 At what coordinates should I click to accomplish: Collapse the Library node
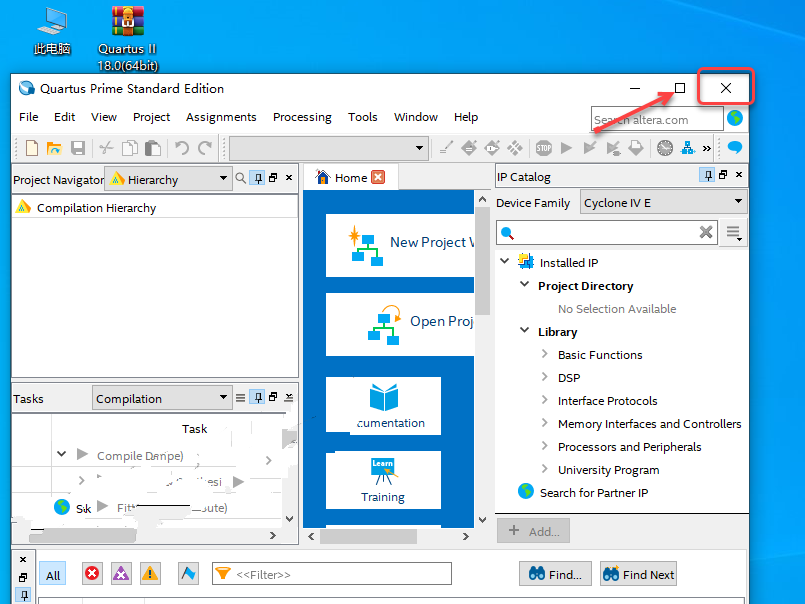coord(525,330)
